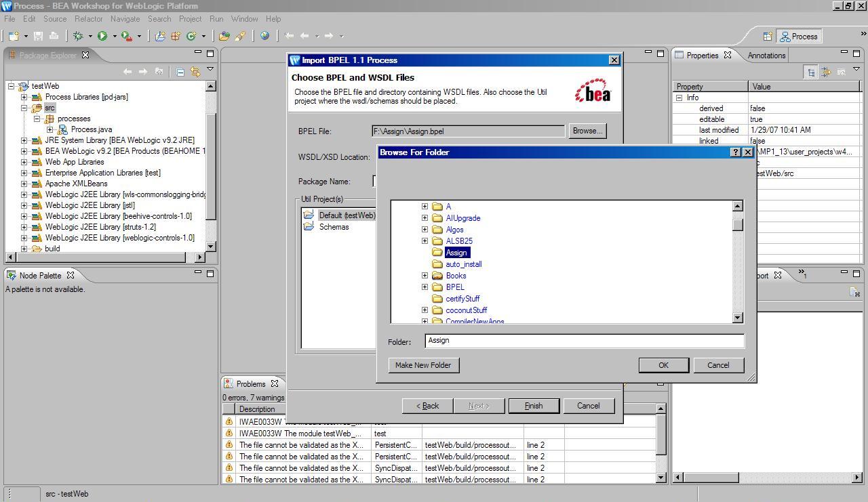
Task: Click the Browse For Folder help button
Action: tap(736, 152)
